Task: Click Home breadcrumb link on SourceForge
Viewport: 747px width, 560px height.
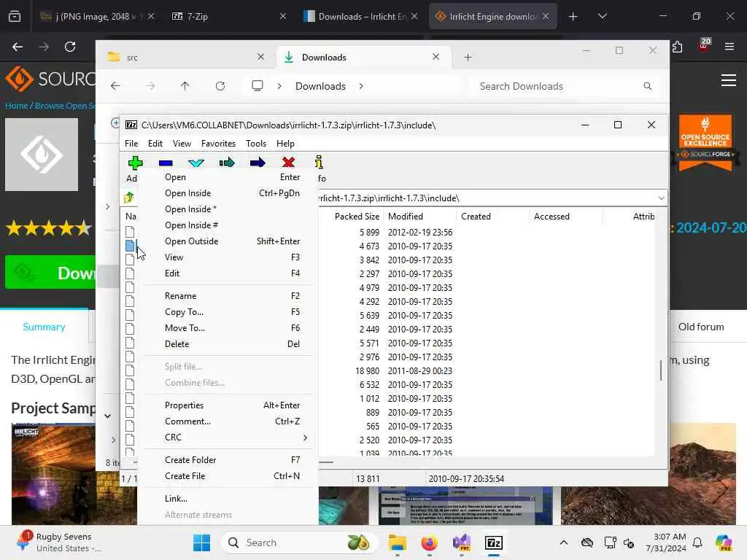Action: (x=16, y=106)
